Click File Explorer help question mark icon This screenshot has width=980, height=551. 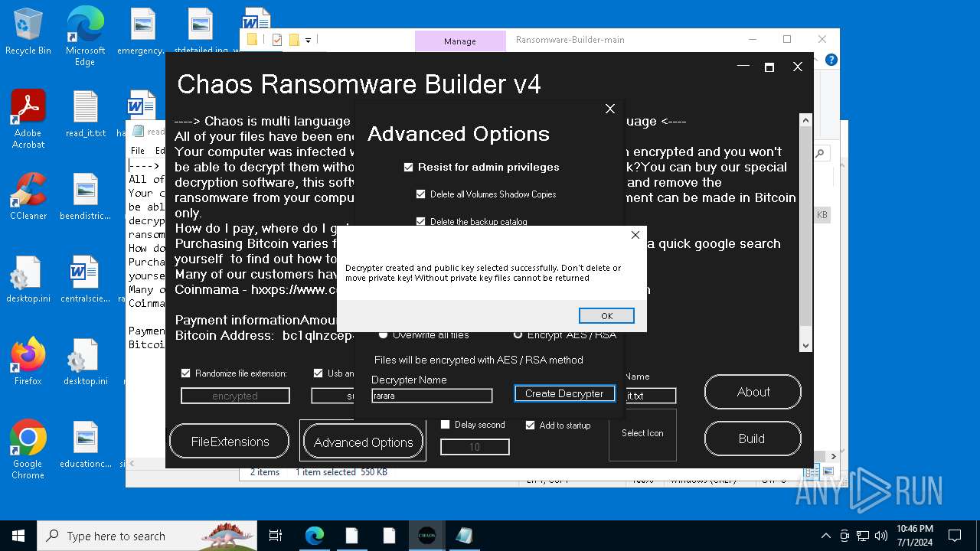(831, 60)
